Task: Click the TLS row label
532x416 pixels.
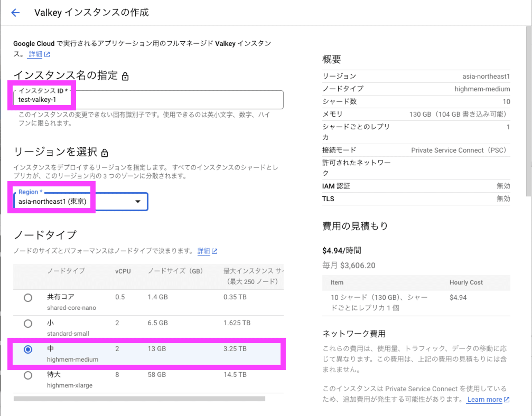Action: pos(328,199)
